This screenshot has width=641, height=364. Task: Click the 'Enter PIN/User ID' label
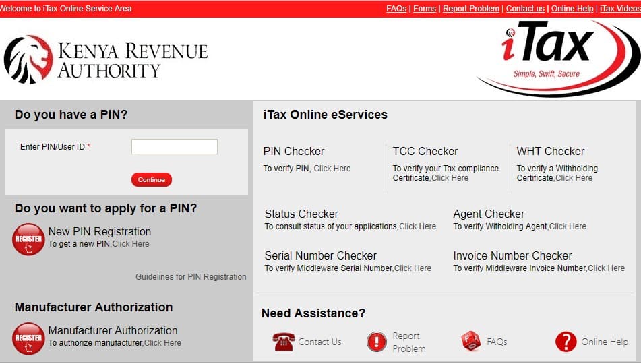pyautogui.click(x=53, y=147)
